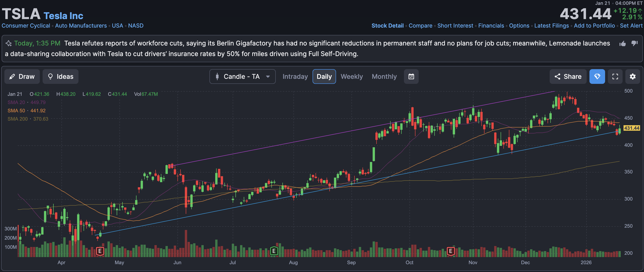Select the Intraday timeframe

tap(295, 76)
